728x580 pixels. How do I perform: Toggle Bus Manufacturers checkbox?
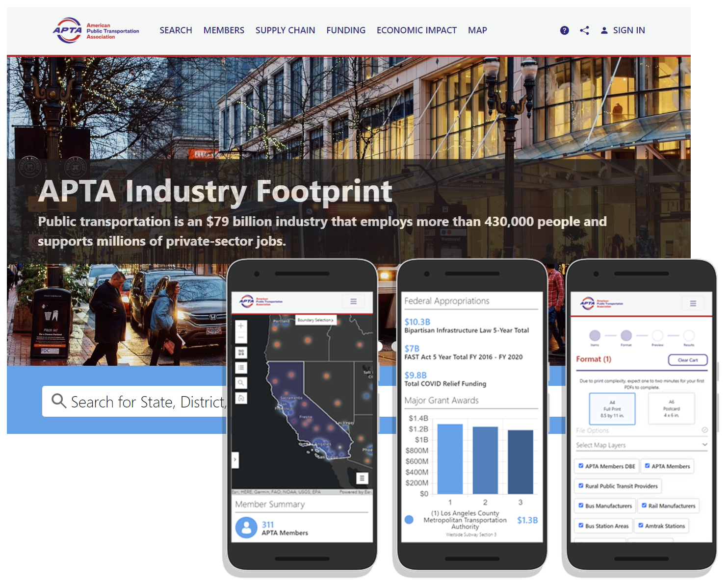pyautogui.click(x=581, y=505)
